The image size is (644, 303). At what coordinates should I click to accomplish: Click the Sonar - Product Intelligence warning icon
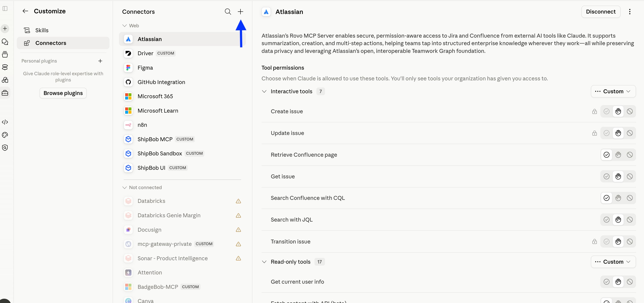tap(239, 258)
